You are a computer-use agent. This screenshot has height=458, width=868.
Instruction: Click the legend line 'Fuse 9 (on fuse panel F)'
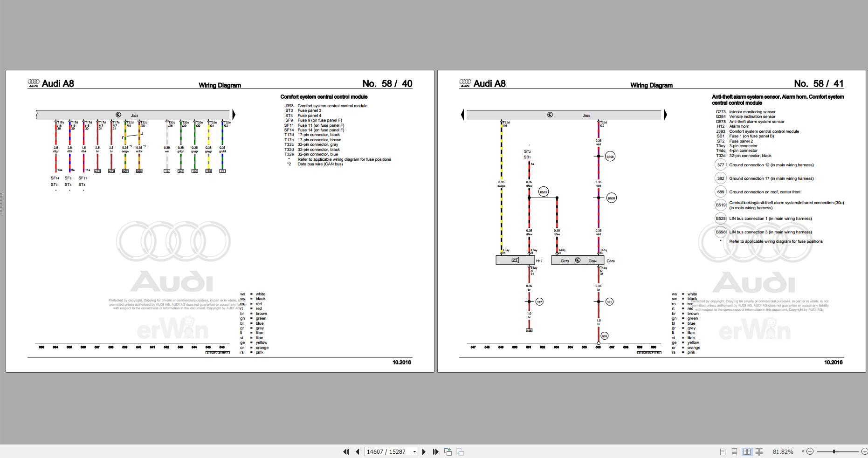(320, 120)
